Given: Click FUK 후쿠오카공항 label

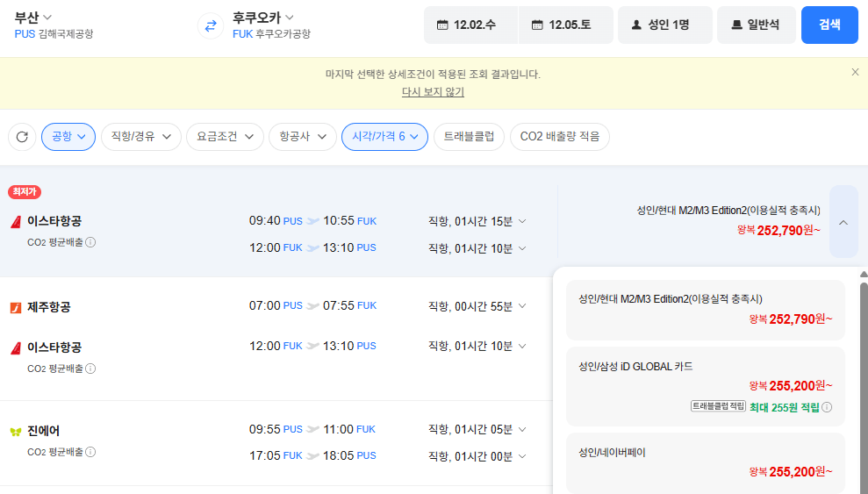Looking at the screenshot, I should click(271, 34).
